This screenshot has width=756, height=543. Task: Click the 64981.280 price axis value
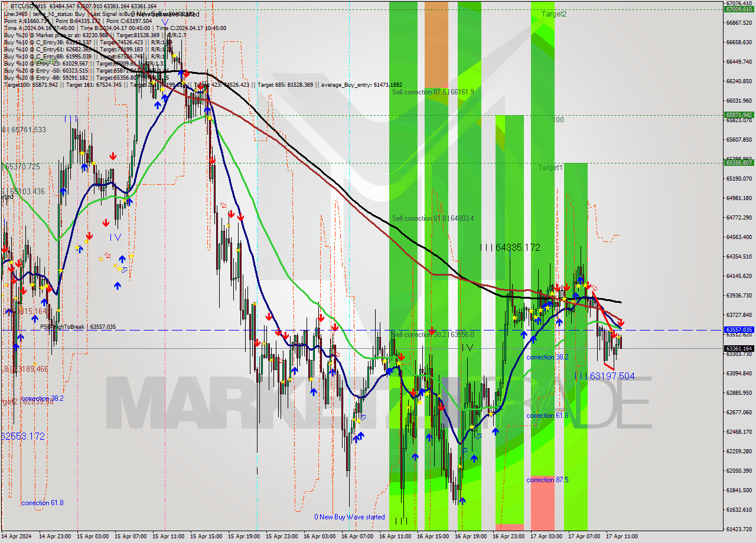tap(739, 198)
